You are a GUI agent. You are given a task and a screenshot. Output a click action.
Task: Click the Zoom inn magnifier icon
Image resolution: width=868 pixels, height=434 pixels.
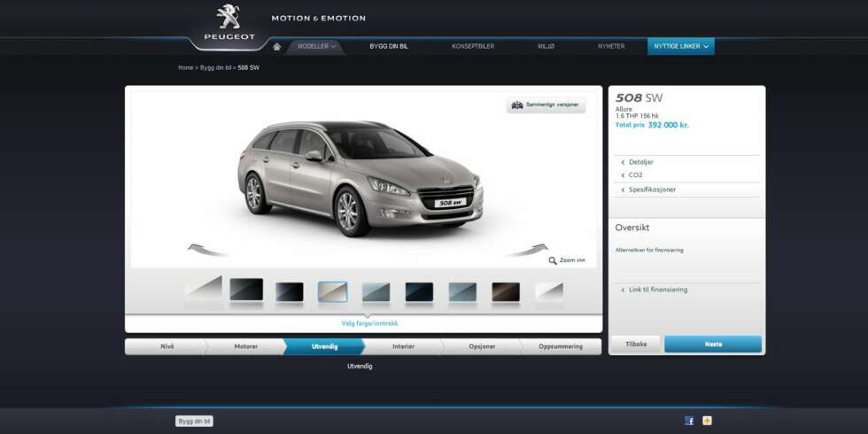tap(553, 260)
